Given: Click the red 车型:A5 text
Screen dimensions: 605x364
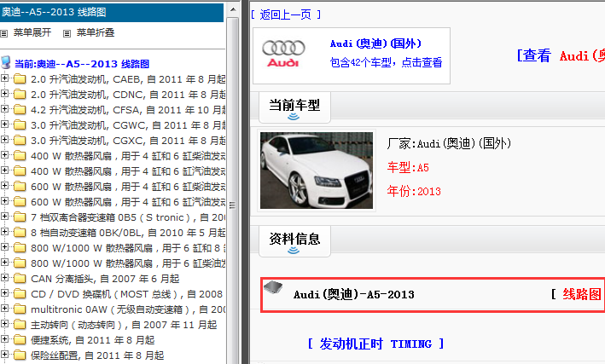Looking at the screenshot, I should tap(408, 167).
